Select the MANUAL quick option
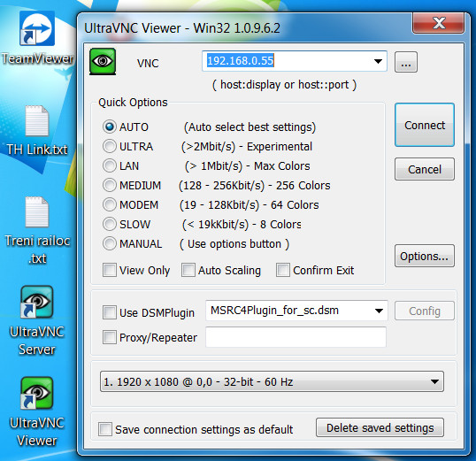 click(110, 243)
